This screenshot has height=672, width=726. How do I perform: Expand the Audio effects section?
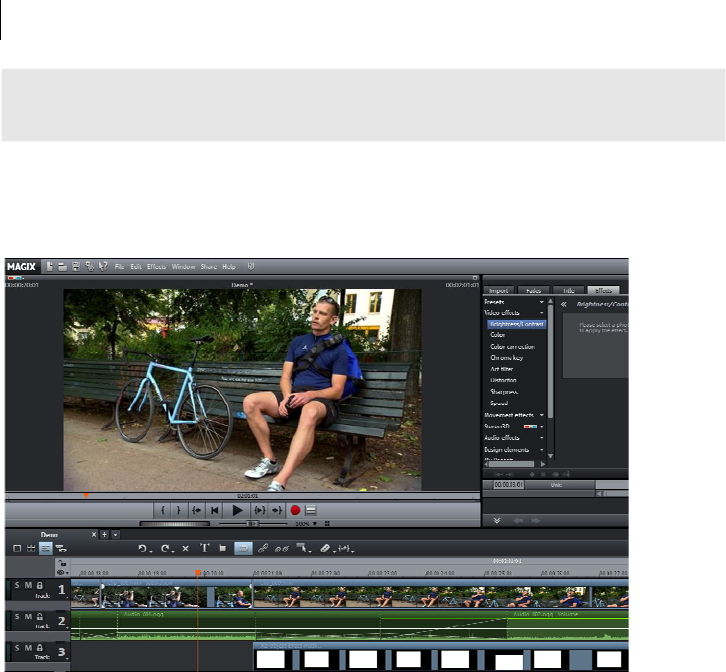point(541,438)
